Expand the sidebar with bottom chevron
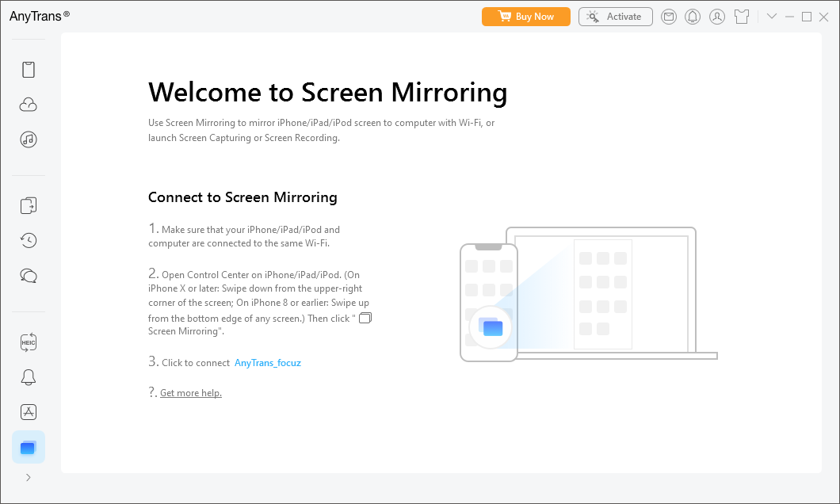This screenshot has height=504, width=840. pos(29,478)
